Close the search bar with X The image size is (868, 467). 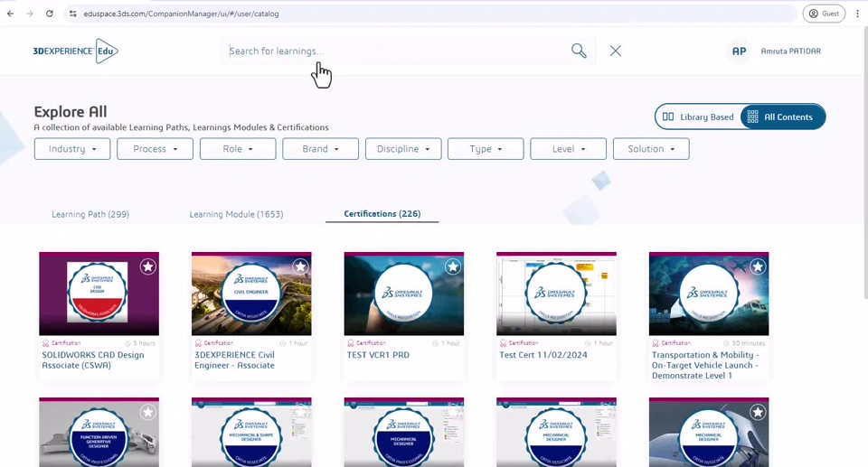pos(615,51)
